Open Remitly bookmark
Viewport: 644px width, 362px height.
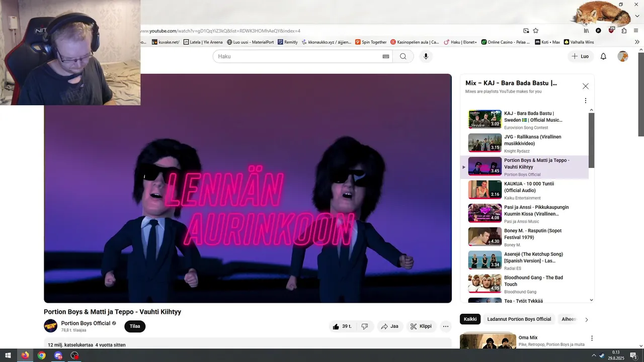288,42
